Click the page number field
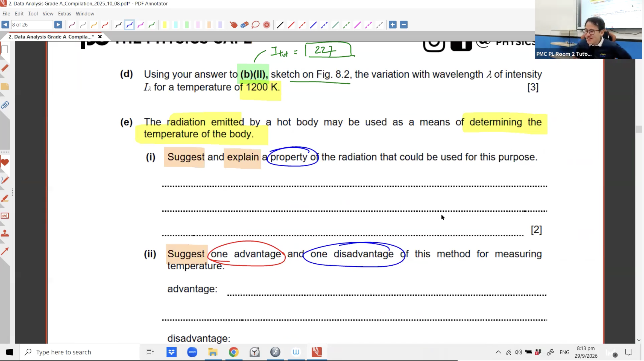The height and width of the screenshot is (361, 644). (32, 25)
